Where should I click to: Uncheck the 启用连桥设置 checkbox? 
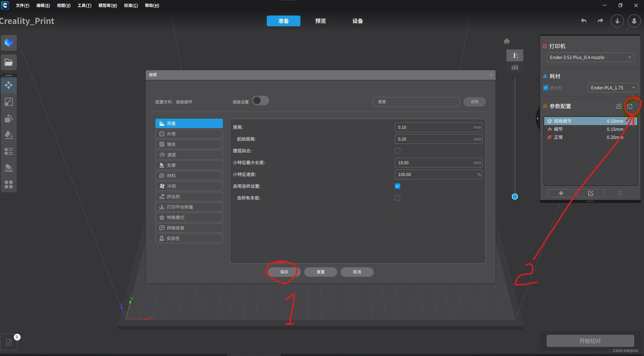point(398,186)
